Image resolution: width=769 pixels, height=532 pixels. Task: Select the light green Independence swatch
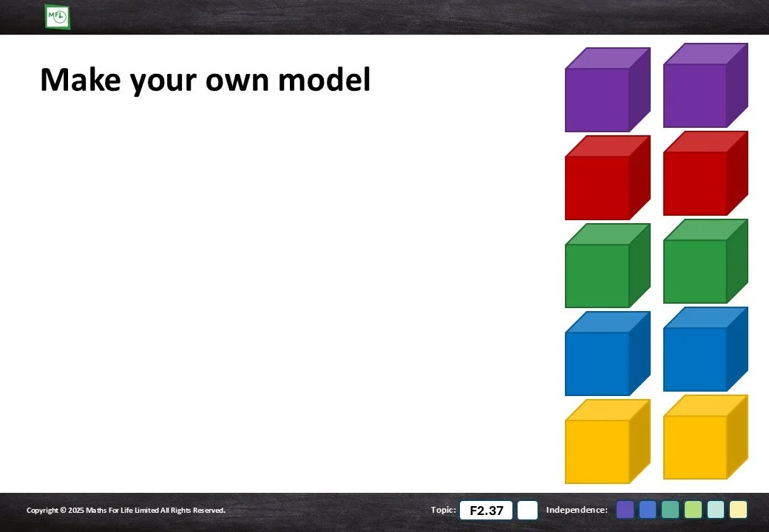tap(693, 510)
